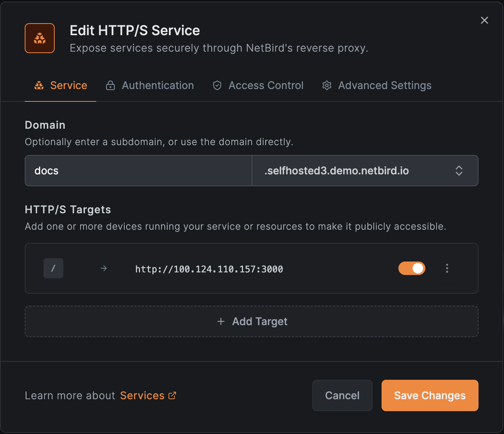The width and height of the screenshot is (504, 434).
Task: Click the Cancel button
Action: point(342,395)
